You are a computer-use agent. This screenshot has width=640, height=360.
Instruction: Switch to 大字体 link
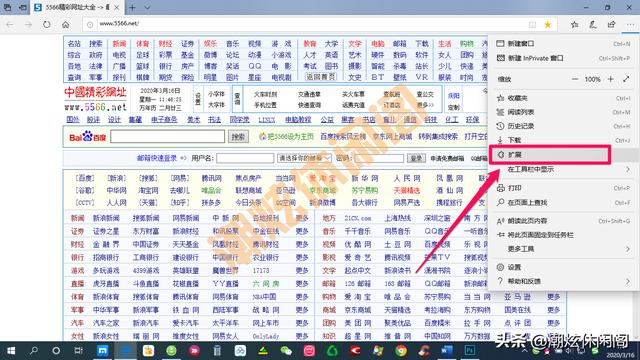[x=216, y=105]
